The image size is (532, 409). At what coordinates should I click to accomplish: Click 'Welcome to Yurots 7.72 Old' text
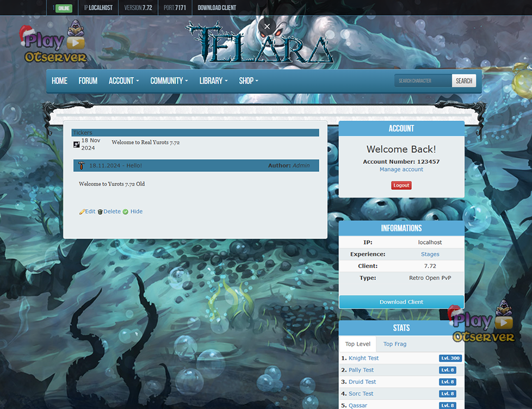pos(112,184)
